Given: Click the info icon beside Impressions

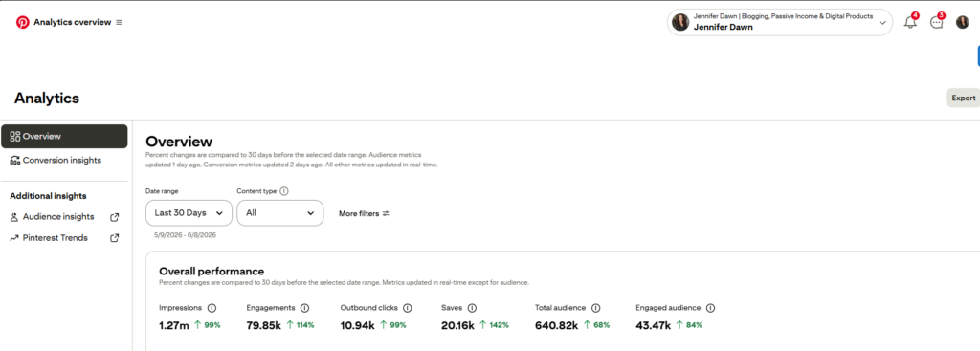Looking at the screenshot, I should [x=212, y=308].
